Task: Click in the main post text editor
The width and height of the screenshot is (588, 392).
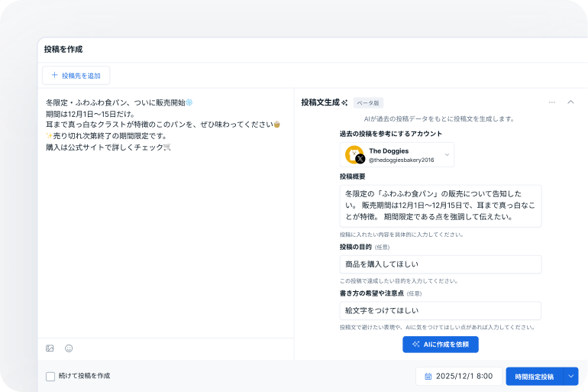Action: [x=165, y=229]
